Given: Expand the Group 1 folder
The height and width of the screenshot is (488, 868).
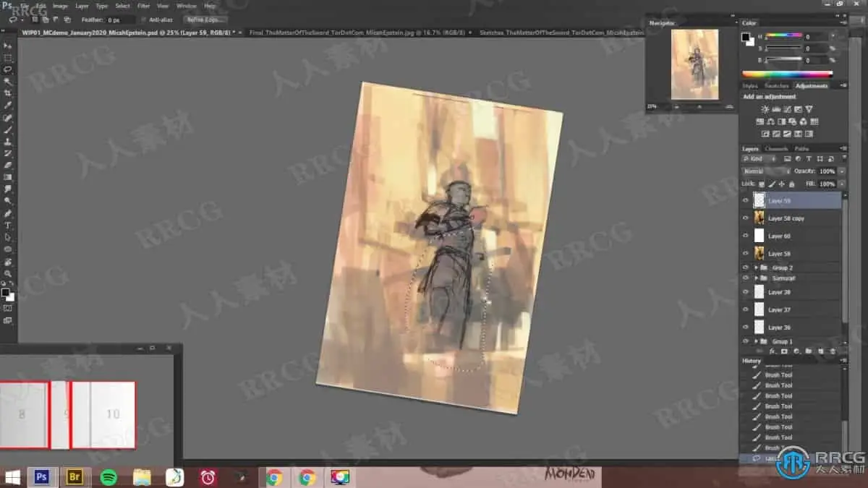Looking at the screenshot, I should [x=756, y=341].
